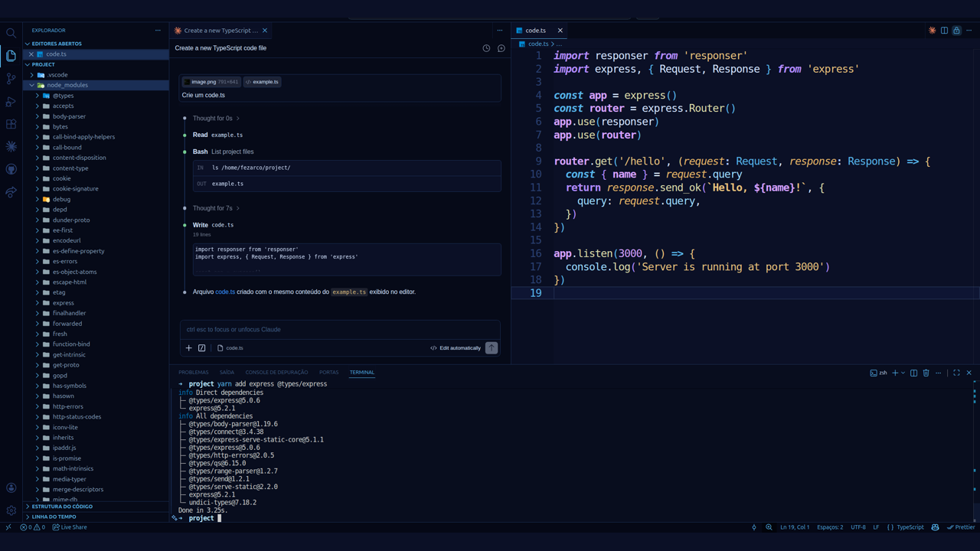980x551 pixels.
Task: Click the Prettier formatter status bar item
Action: pyautogui.click(x=961, y=527)
